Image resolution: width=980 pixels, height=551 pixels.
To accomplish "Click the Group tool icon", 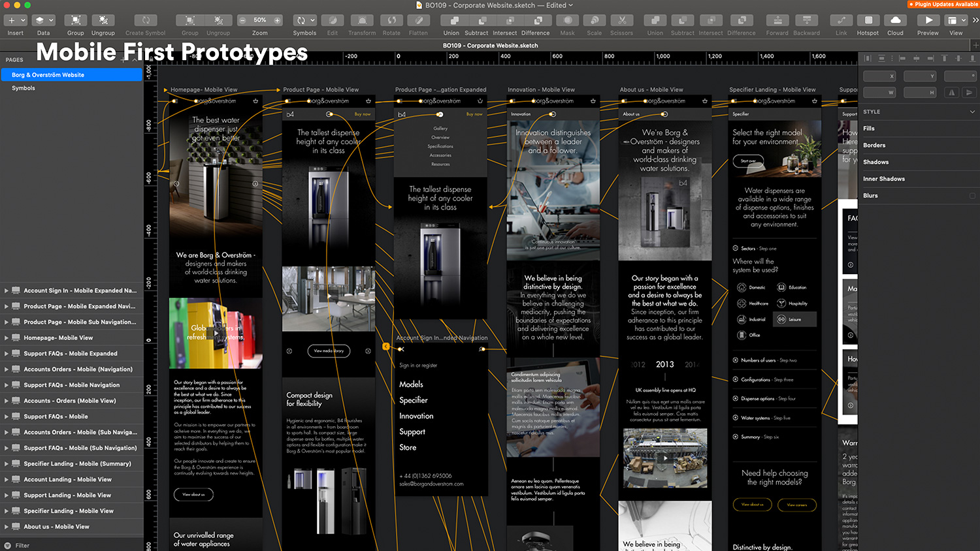I will pyautogui.click(x=75, y=21).
